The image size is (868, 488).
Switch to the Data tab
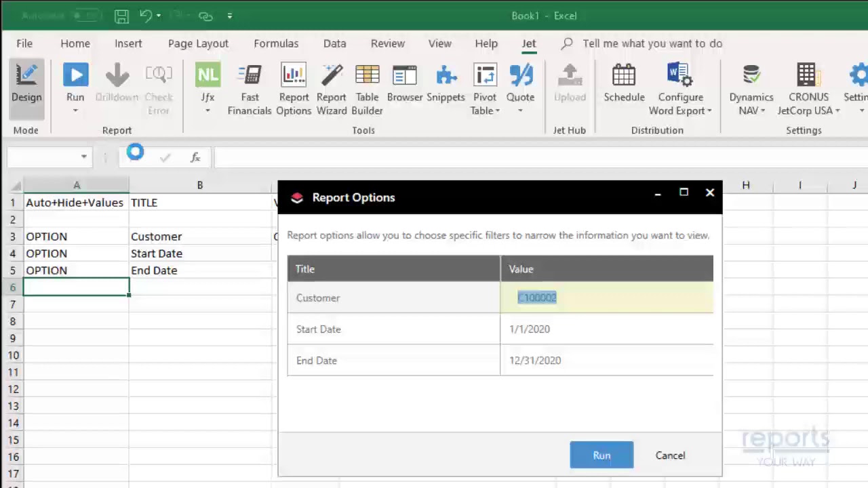pos(334,43)
